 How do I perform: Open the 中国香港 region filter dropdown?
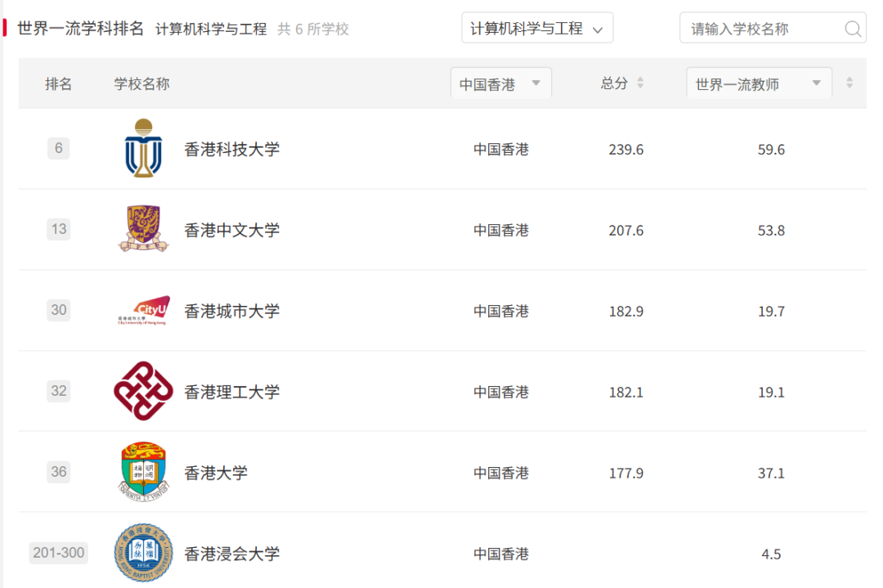pyautogui.click(x=501, y=83)
